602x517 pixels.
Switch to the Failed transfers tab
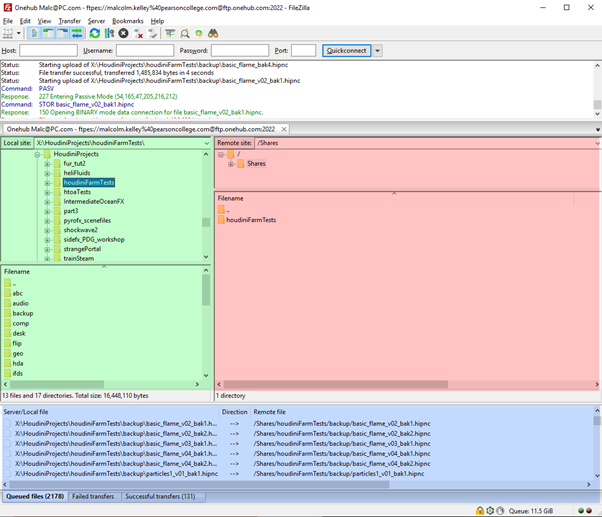[93, 496]
